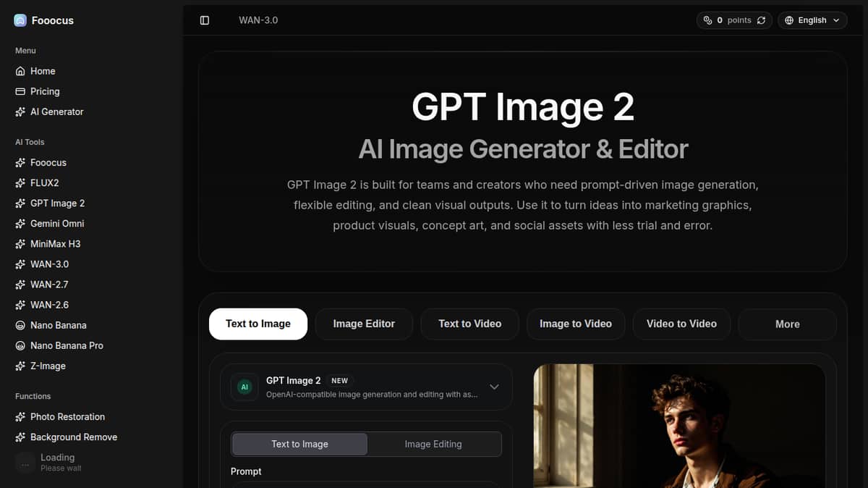The width and height of the screenshot is (868, 488).
Task: Open AI Generator sparkle icon
Action: coord(20,112)
